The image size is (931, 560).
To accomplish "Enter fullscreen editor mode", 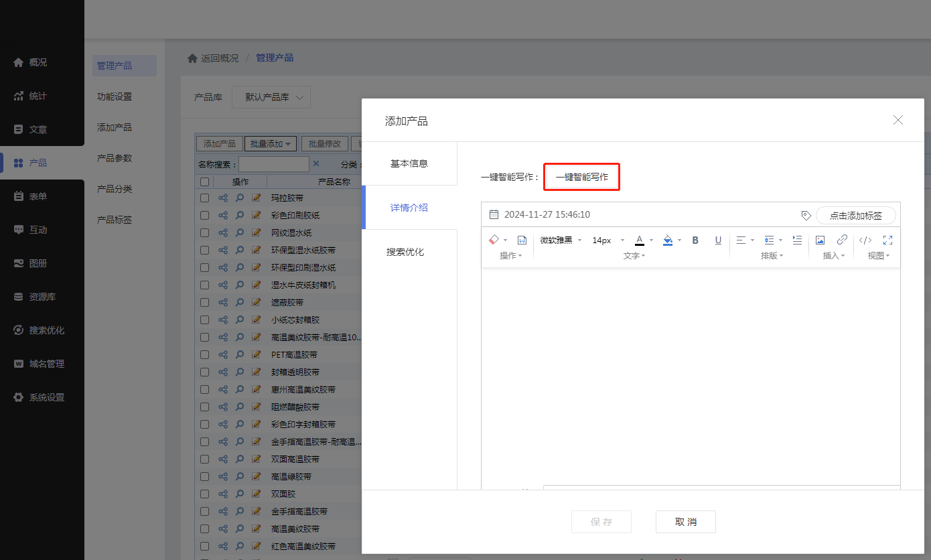I will [888, 240].
